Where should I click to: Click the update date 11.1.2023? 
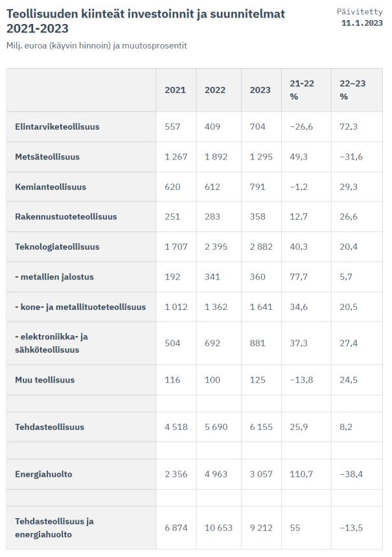[x=362, y=23]
